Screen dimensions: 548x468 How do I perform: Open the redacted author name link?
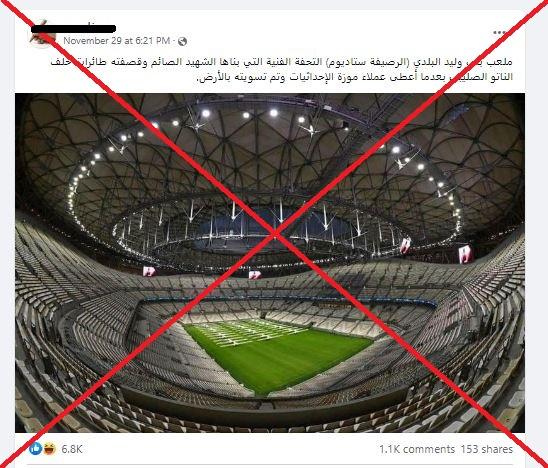[73, 29]
